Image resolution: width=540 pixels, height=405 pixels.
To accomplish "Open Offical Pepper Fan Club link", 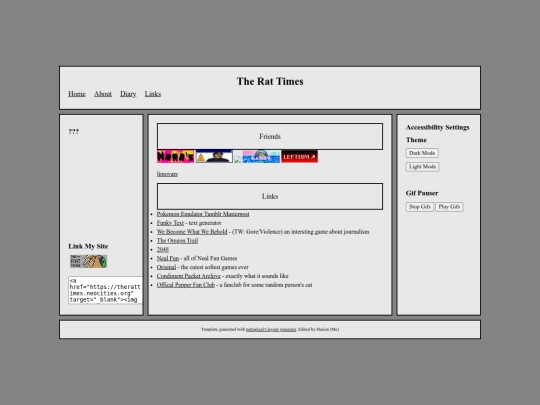I will coord(186,285).
